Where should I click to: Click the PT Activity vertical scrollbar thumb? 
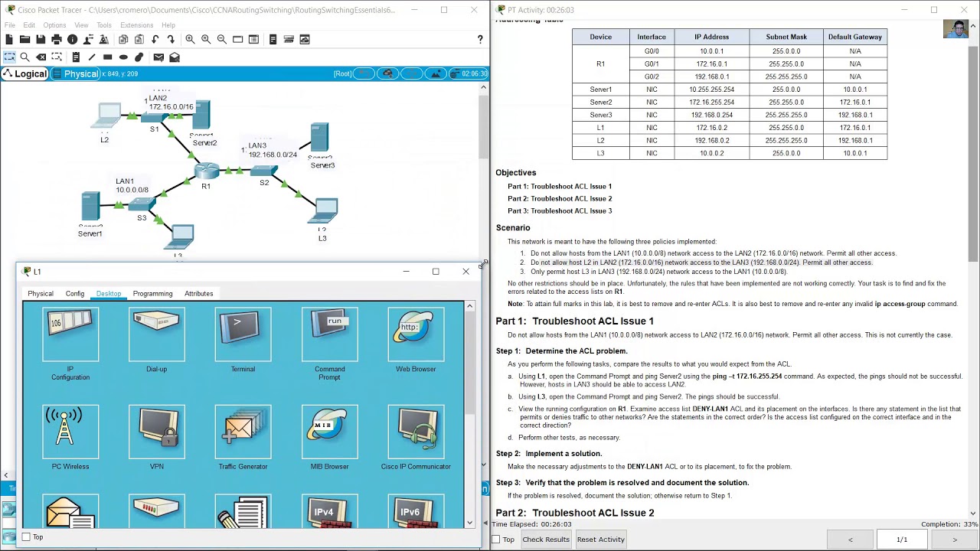973,153
